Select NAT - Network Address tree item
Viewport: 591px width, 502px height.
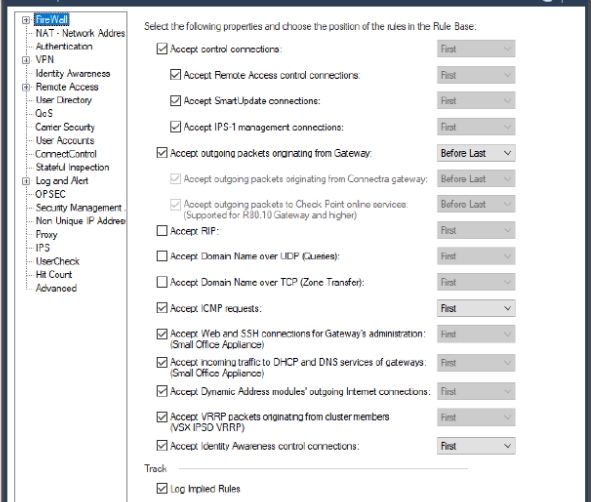click(x=80, y=33)
